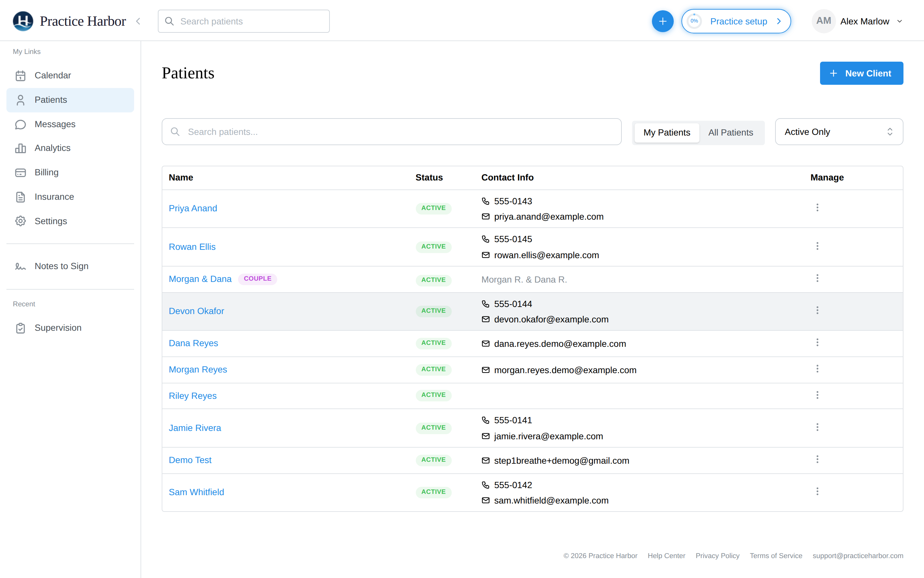Click the morgan.reyes.demo@example.com email text
The image size is (924, 578).
click(x=565, y=370)
